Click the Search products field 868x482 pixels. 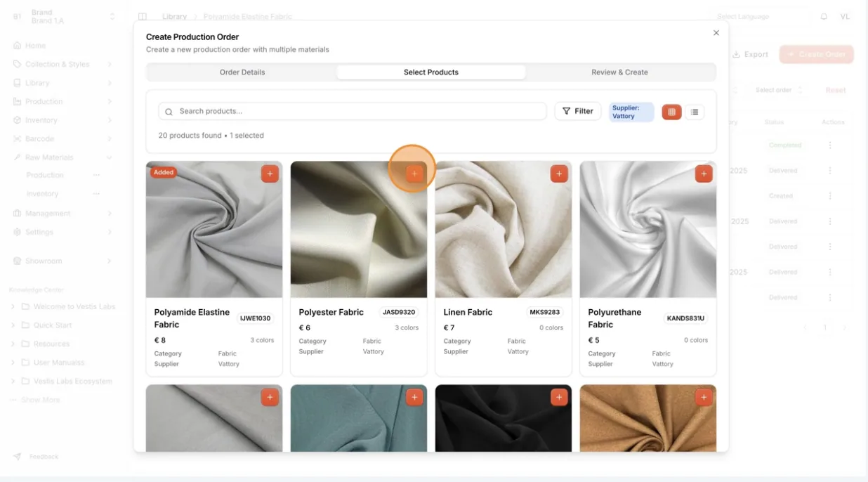click(353, 111)
